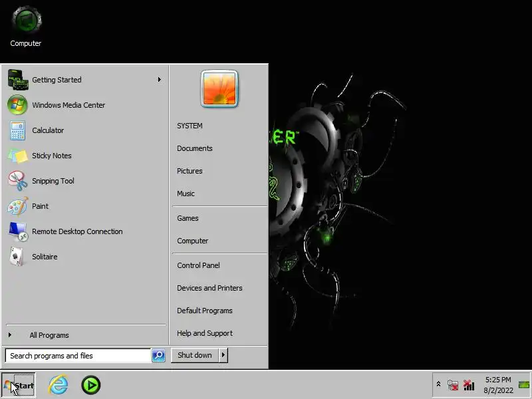Open the green media player taskbar icon
Screen dimensions: 532x399
pos(90,385)
